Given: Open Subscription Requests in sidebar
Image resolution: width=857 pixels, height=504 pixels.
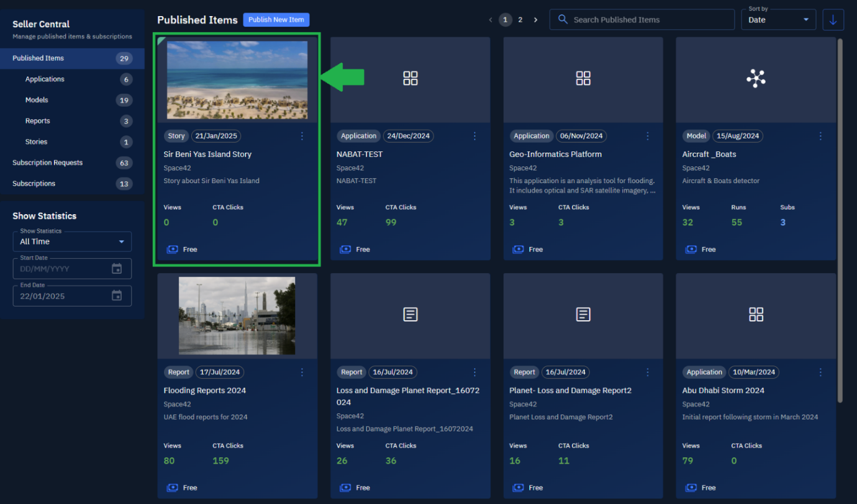Looking at the screenshot, I should point(48,163).
